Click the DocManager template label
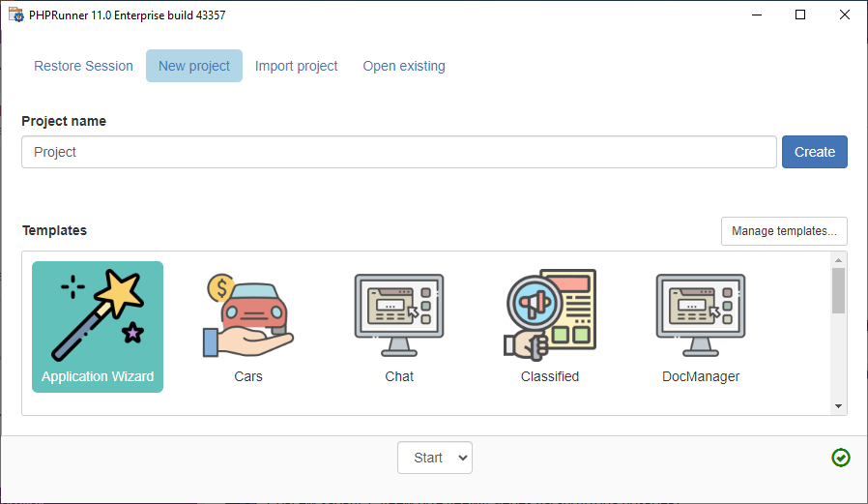 click(x=701, y=376)
